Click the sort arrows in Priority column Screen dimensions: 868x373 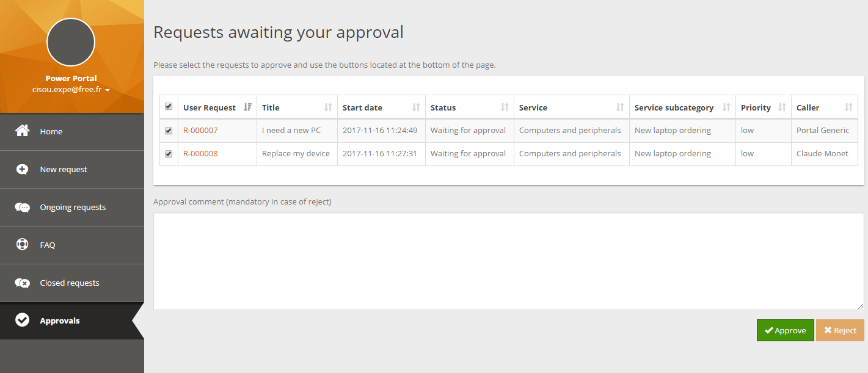782,107
